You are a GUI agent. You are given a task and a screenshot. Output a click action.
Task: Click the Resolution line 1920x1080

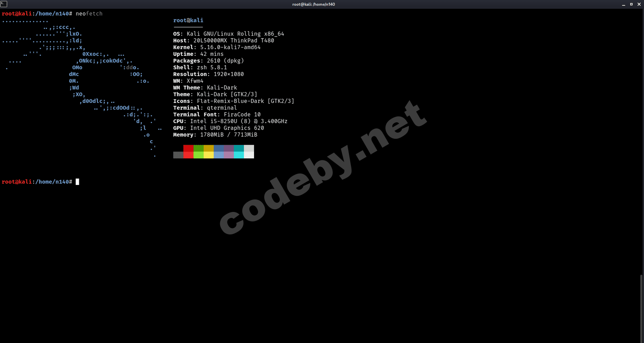[x=208, y=74]
